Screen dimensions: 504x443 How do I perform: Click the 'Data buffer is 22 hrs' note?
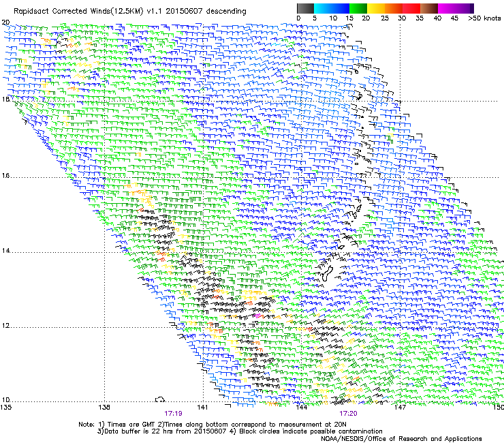tap(240, 431)
